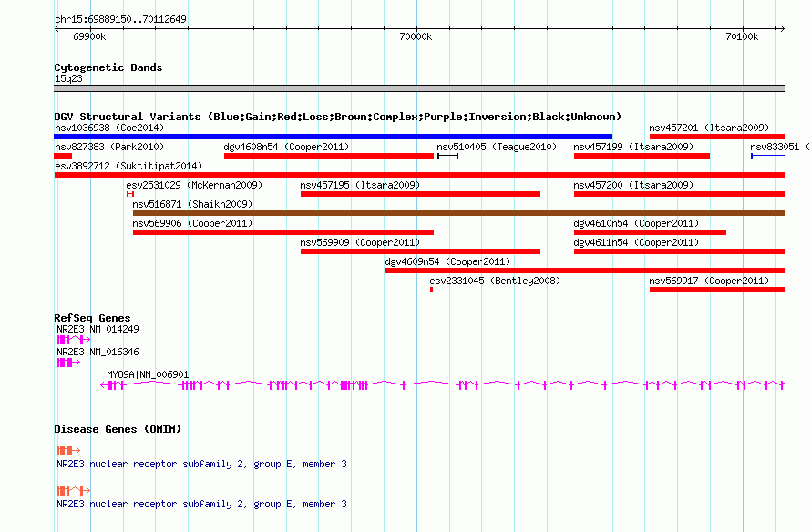Click the thin blue nsv833051 gain feature

click(x=768, y=156)
